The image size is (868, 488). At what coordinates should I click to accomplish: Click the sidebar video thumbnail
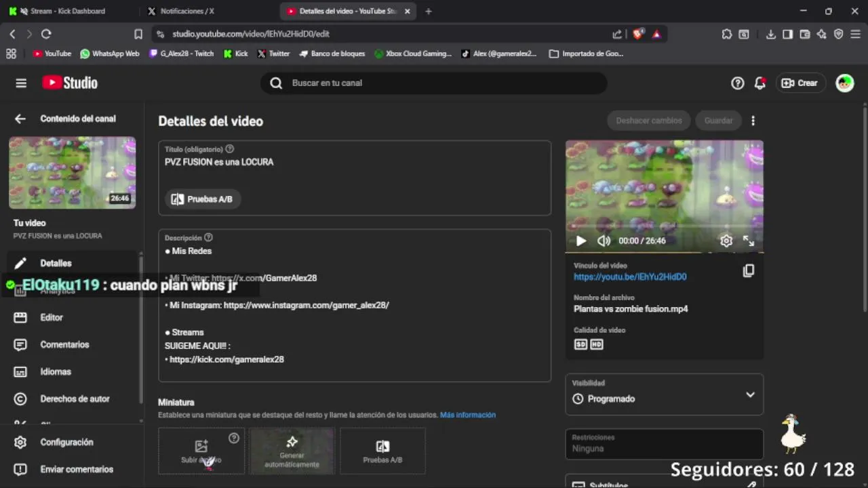tap(72, 173)
